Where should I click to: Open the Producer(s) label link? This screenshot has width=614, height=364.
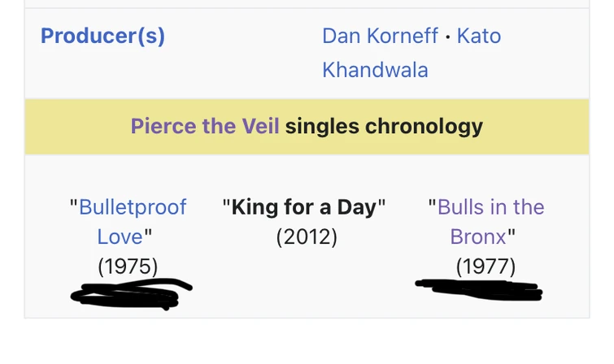102,37
